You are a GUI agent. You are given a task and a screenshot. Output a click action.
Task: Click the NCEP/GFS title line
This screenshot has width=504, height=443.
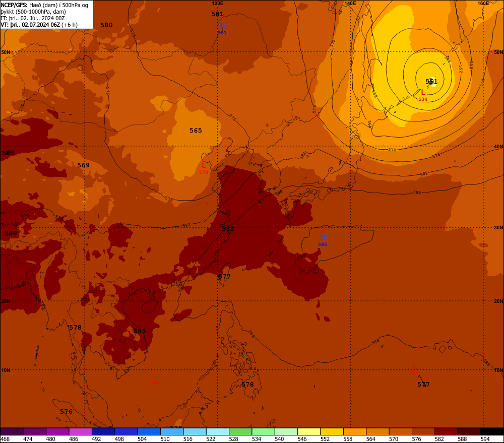coord(44,5)
